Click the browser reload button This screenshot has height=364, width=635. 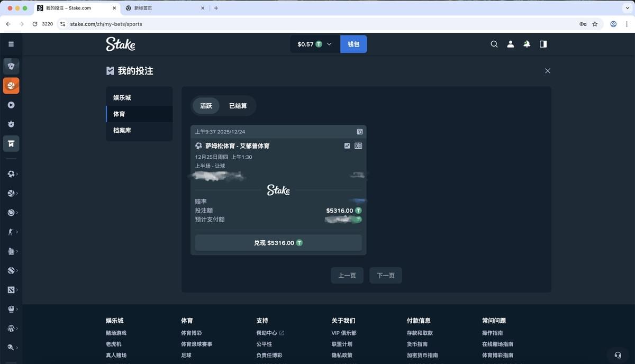(35, 24)
